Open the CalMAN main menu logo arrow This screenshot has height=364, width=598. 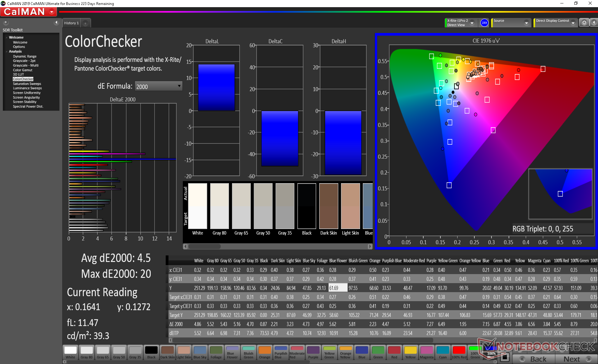coord(52,12)
